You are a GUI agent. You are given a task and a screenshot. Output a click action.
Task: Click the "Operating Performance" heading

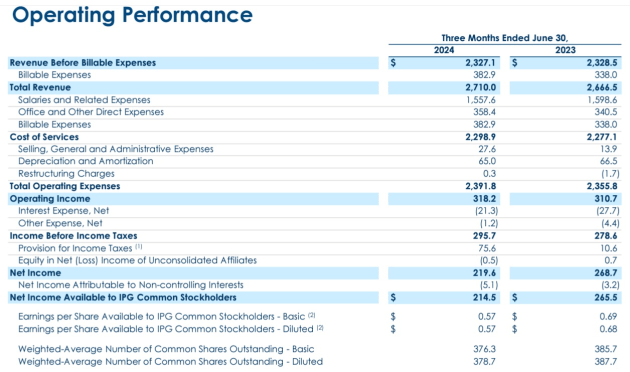[x=133, y=15]
